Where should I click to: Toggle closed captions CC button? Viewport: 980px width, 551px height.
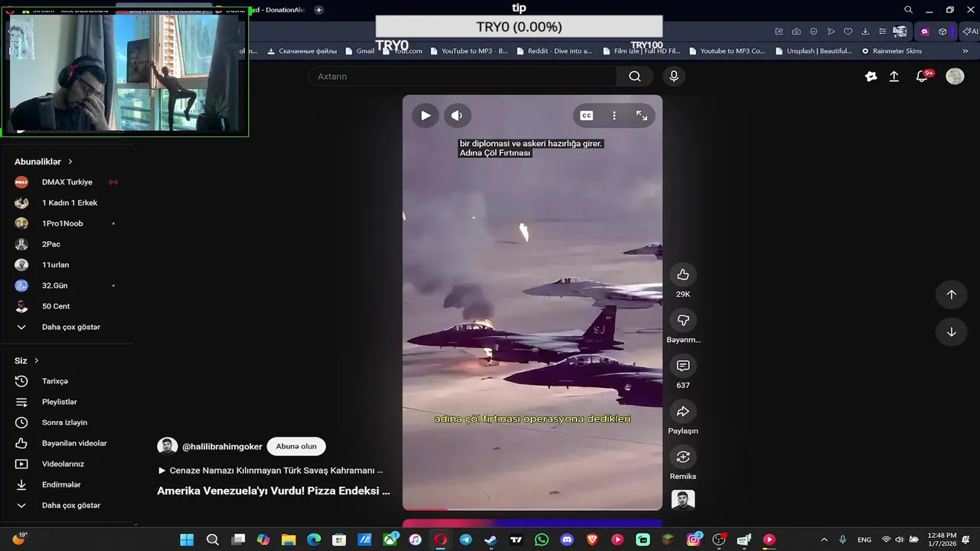pos(586,116)
